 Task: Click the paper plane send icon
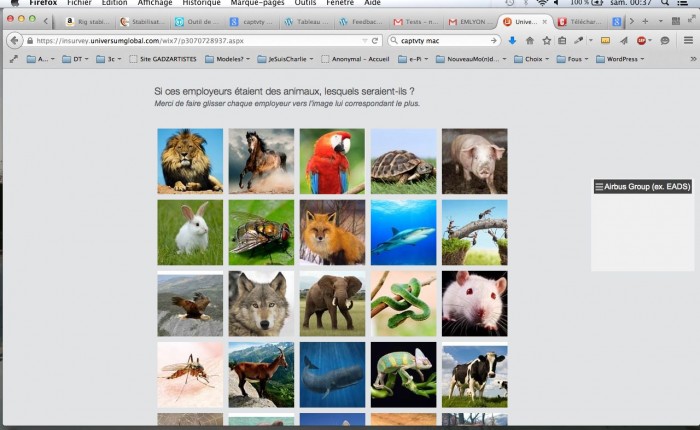point(624,41)
